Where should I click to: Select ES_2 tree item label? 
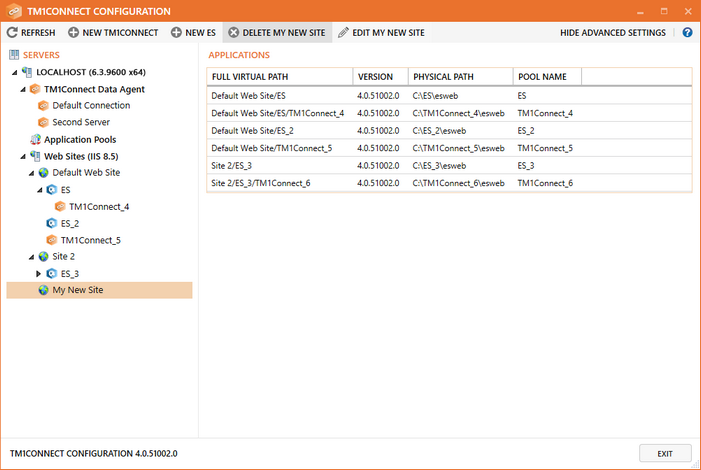(70, 223)
